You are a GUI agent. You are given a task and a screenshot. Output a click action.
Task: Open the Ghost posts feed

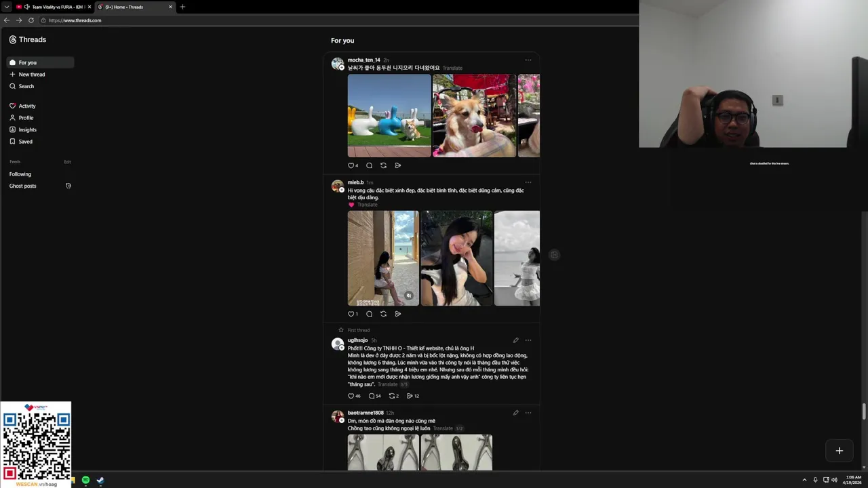coord(23,186)
